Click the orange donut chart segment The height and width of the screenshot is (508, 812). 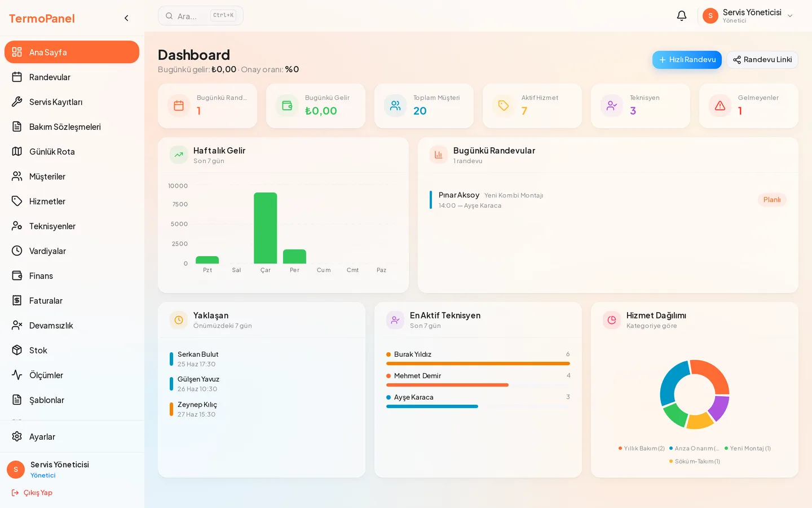[x=712, y=374]
